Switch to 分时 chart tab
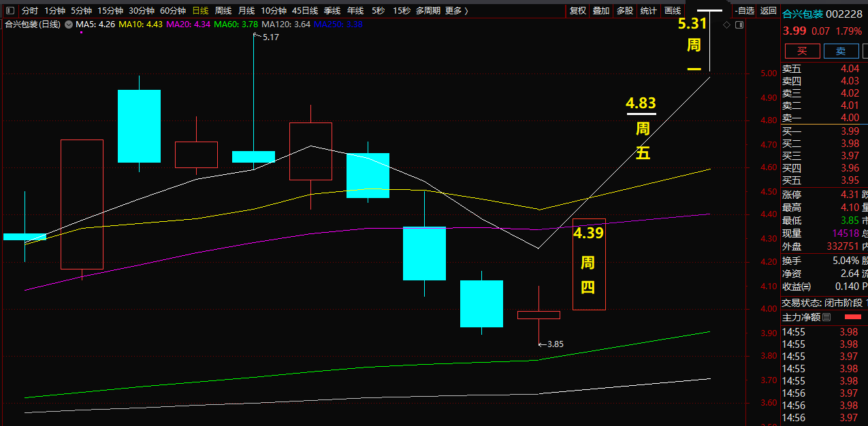This screenshot has width=868, height=426. [29, 11]
